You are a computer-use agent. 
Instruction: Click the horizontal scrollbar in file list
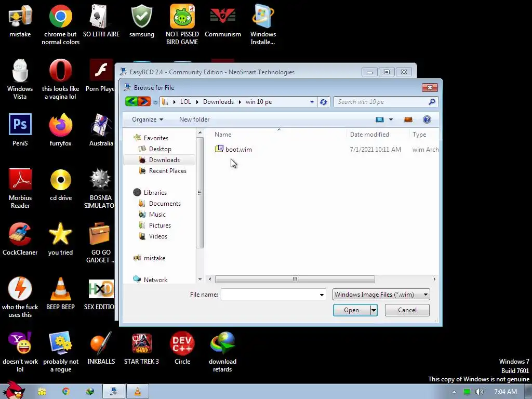295,279
